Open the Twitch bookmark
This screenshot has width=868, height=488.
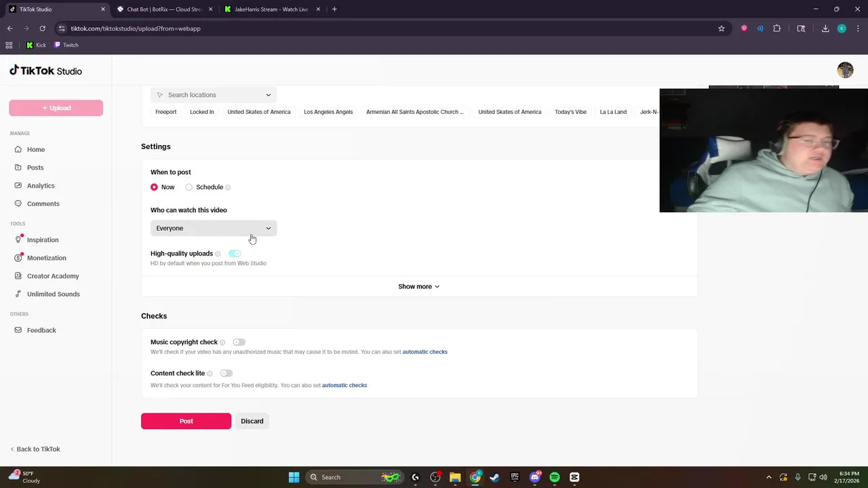pos(66,45)
